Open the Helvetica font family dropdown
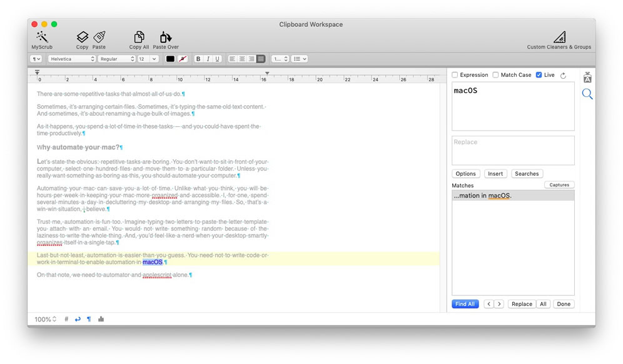The height and width of the screenshot is (364, 623). pyautogui.click(x=72, y=59)
